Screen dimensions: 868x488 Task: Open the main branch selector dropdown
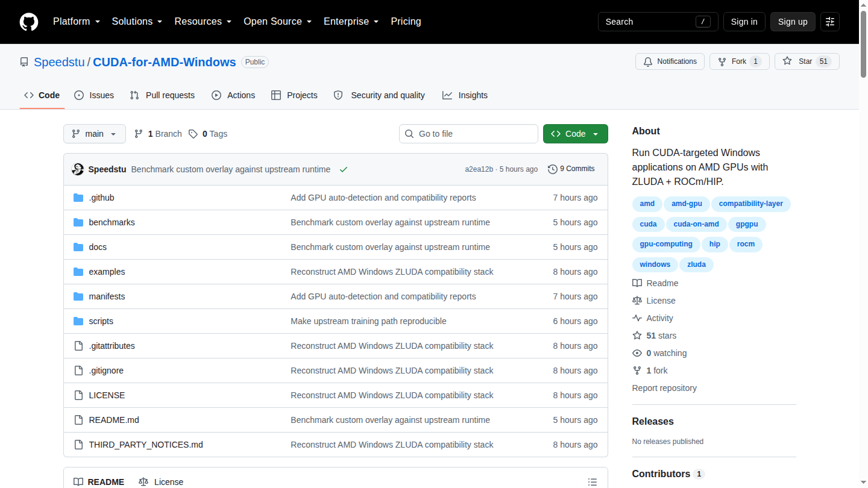(x=95, y=134)
